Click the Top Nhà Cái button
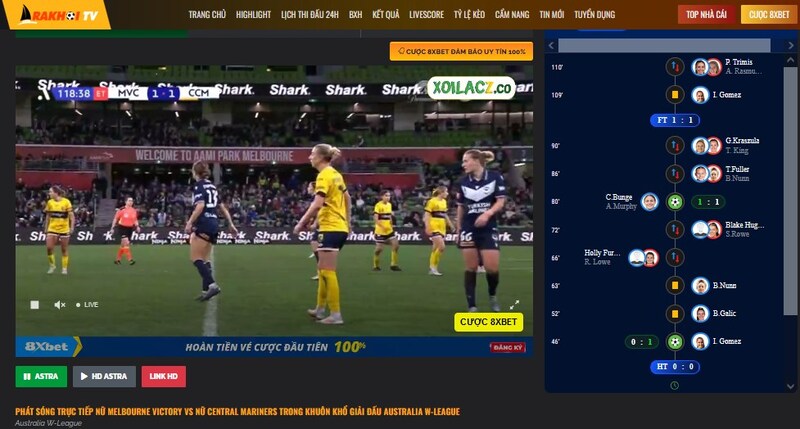The image size is (800, 429). pos(706,15)
